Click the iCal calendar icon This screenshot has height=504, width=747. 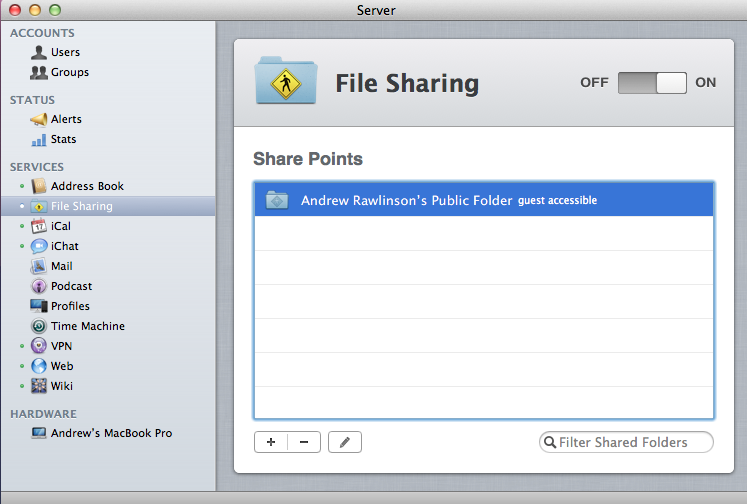(39, 226)
